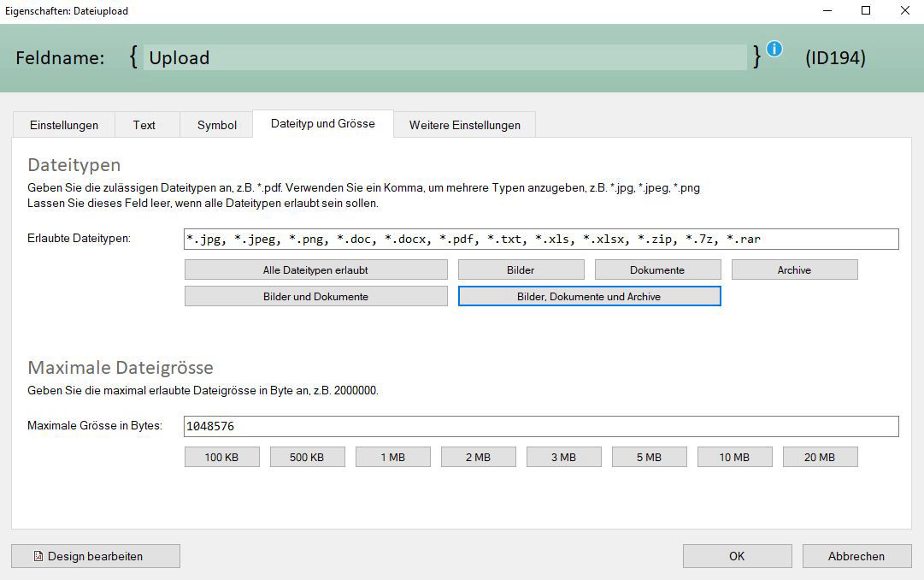
Task: Set maximum size to 20 MB
Action: coord(820,456)
